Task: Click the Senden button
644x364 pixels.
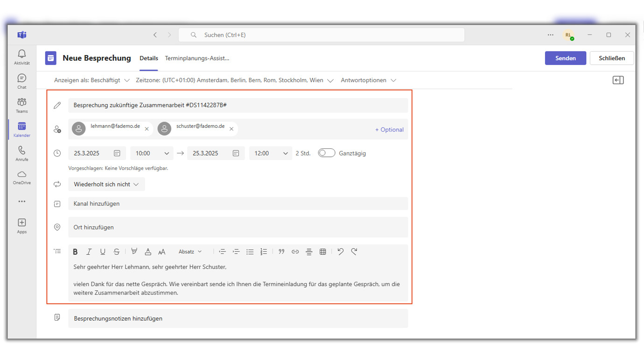Action: coord(565,58)
